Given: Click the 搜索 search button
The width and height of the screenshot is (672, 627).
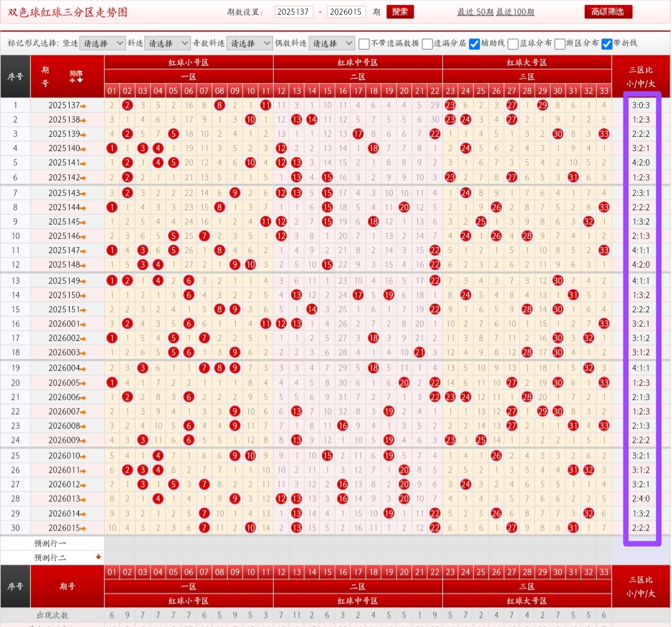Looking at the screenshot, I should 400,12.
